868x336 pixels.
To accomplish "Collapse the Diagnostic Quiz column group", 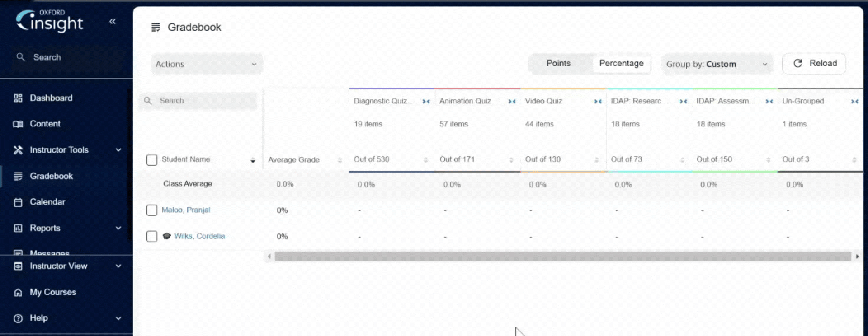I will [x=426, y=101].
